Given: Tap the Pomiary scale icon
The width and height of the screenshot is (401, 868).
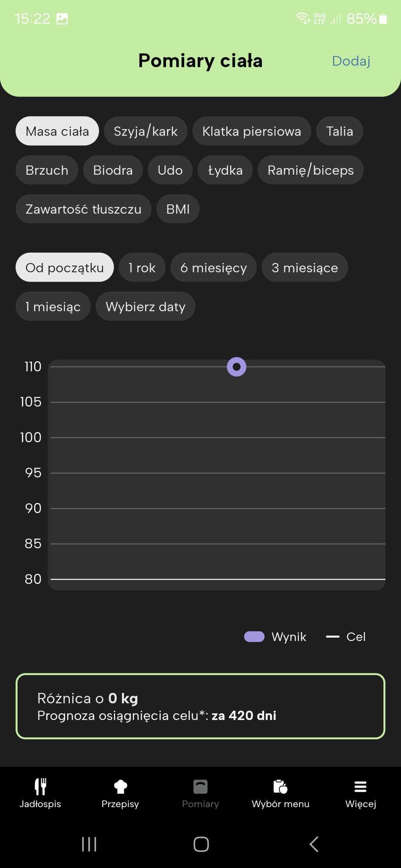Looking at the screenshot, I should click(x=200, y=786).
